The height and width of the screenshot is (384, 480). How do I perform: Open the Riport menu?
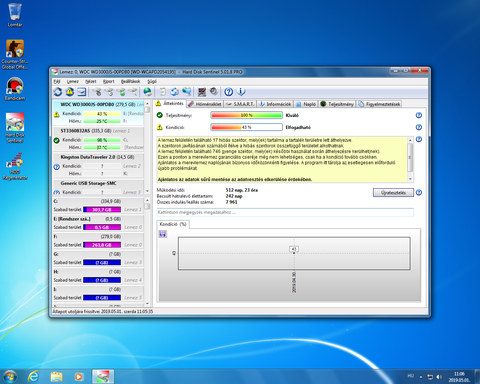pyautogui.click(x=109, y=81)
